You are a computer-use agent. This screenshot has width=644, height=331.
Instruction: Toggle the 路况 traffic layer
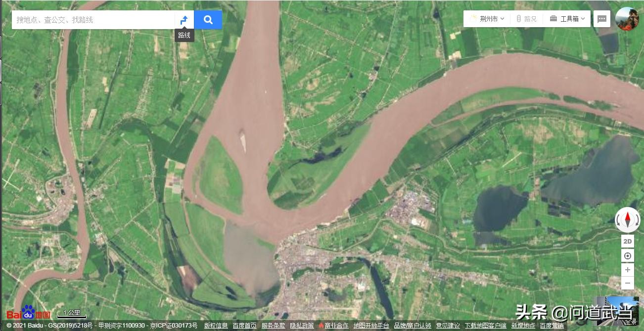click(x=526, y=19)
